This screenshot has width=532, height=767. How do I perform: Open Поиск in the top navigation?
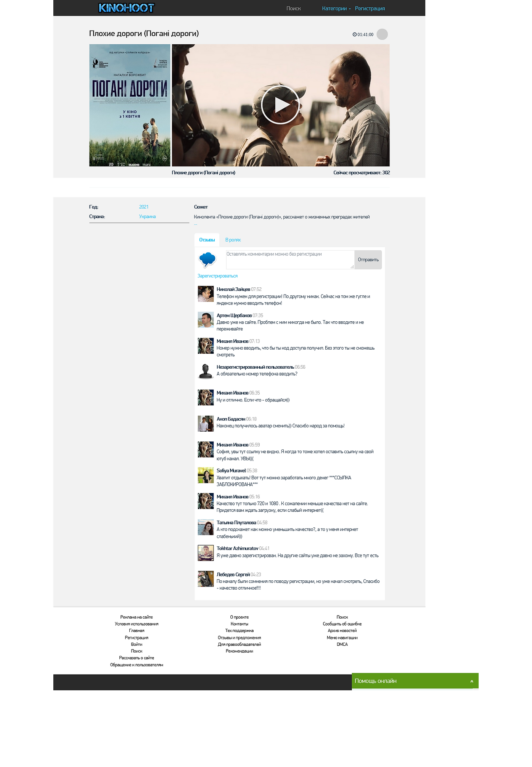pyautogui.click(x=293, y=8)
